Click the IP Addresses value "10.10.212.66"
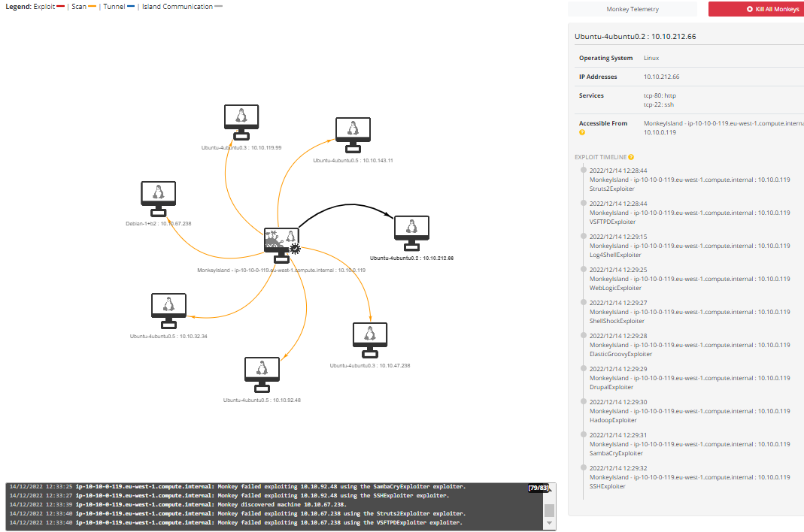 [x=661, y=77]
